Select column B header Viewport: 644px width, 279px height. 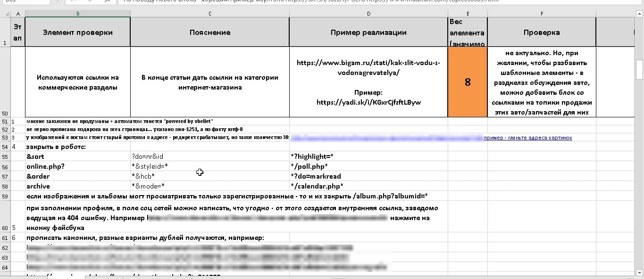[x=78, y=14]
